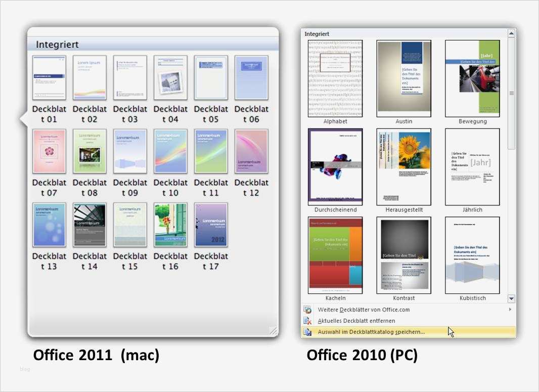Select the green Deckblatt 08 thumbnail
539x392 pixels.
click(x=89, y=151)
